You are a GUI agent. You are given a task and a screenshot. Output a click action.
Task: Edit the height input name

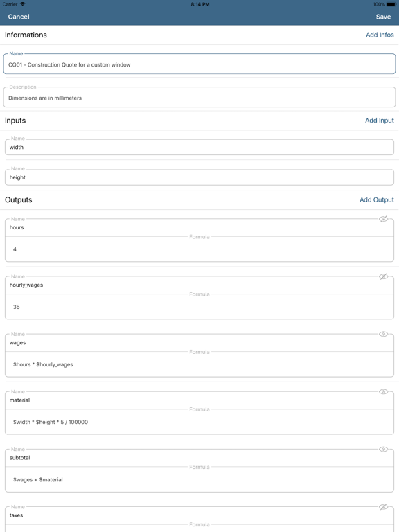click(199, 177)
